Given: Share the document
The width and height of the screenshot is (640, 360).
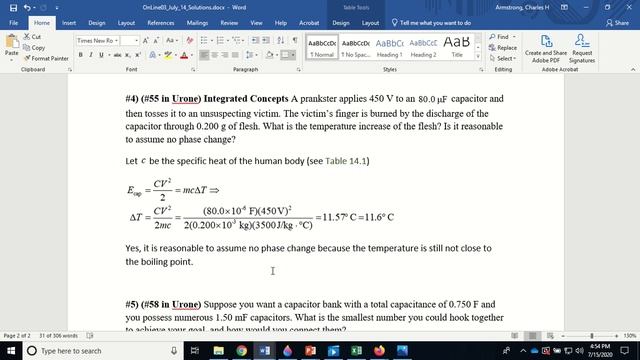Looking at the screenshot, I should pyautogui.click(x=617, y=23).
